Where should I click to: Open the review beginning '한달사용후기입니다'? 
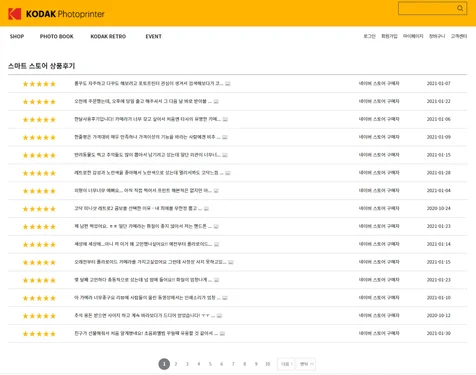(147, 119)
